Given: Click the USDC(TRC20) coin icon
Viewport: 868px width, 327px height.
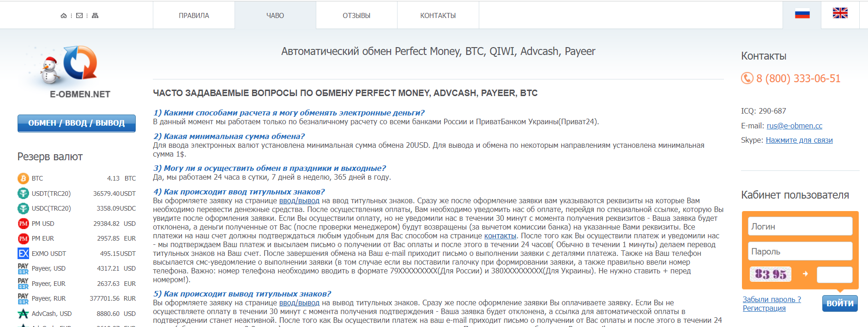Looking at the screenshot, I should [23, 208].
